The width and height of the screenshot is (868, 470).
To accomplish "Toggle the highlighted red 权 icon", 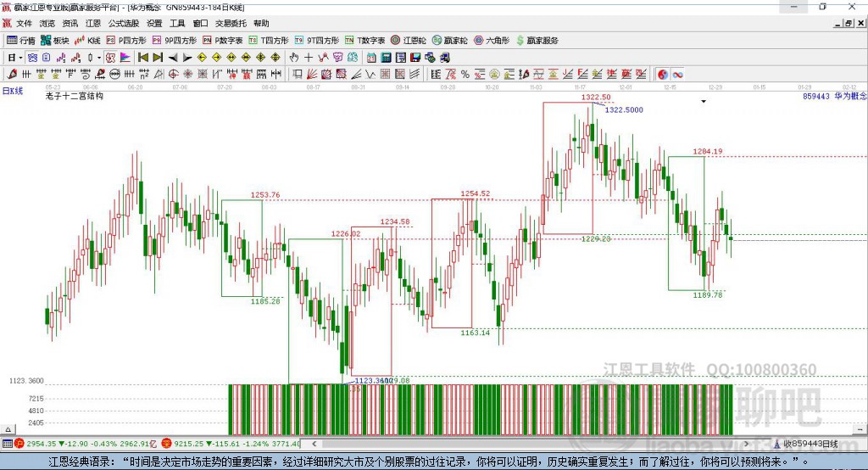I will point(111,58).
